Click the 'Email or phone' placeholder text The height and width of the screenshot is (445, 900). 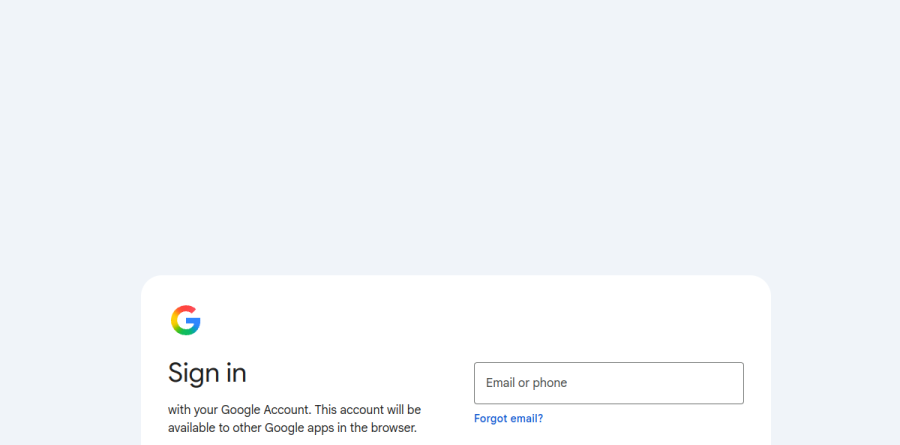coord(526,383)
